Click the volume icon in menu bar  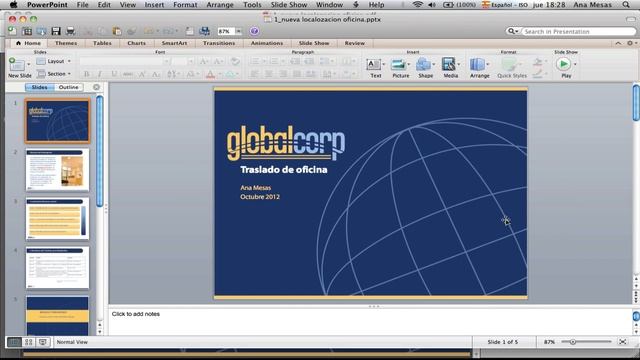432,5
